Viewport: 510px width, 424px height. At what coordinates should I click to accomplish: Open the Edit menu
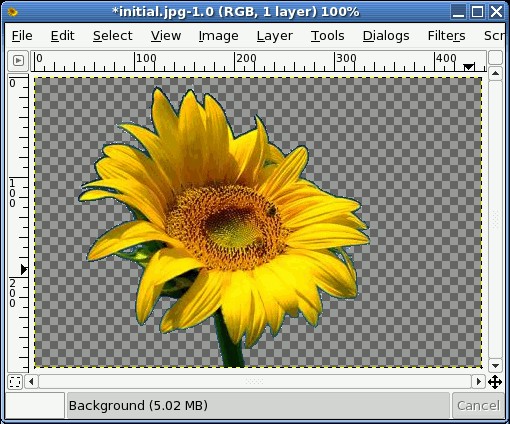click(62, 36)
